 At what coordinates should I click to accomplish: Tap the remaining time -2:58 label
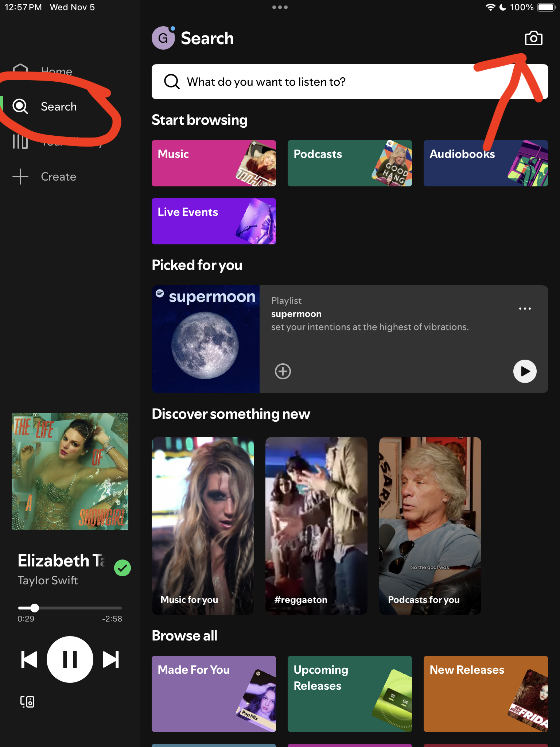click(x=112, y=619)
